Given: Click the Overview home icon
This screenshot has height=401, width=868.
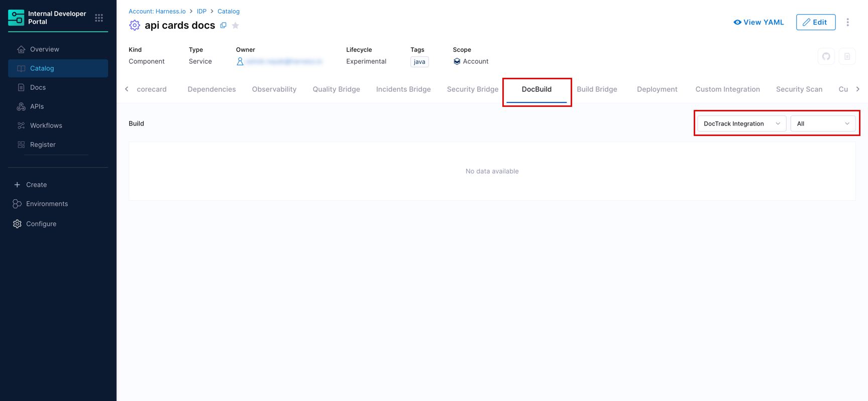Looking at the screenshot, I should coord(21,49).
